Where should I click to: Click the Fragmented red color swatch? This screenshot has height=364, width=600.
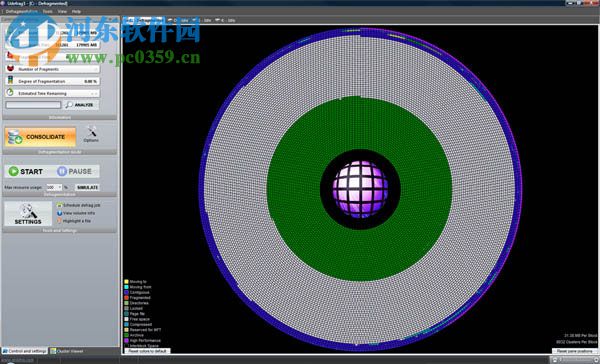pos(126,298)
